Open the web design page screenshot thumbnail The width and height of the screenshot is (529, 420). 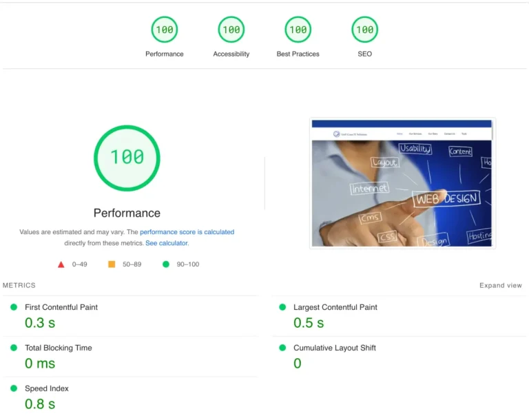click(x=402, y=184)
